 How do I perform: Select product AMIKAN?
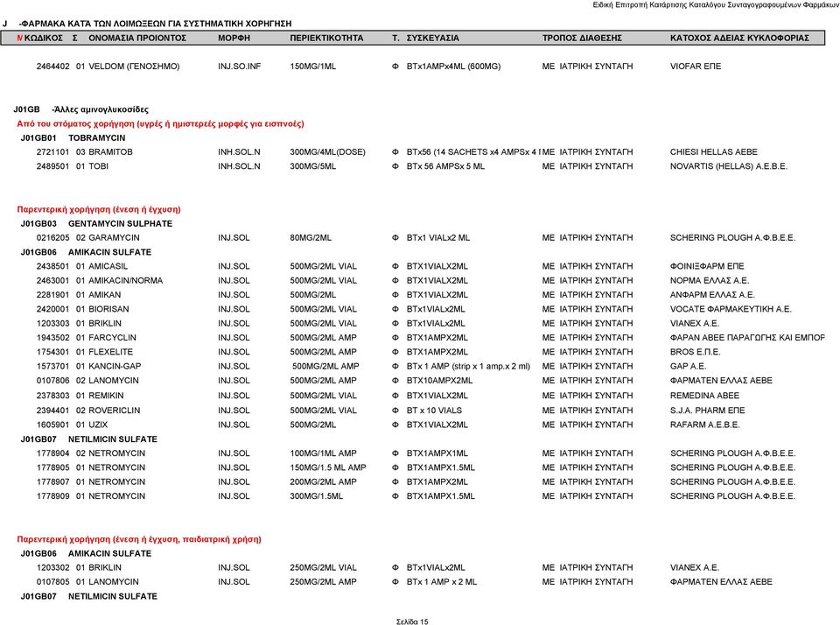104,295
